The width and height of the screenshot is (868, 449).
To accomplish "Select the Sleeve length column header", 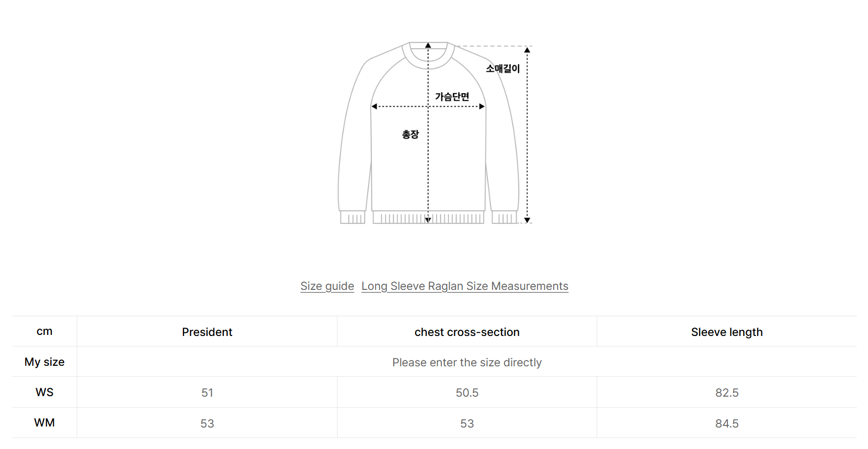I will tap(726, 332).
